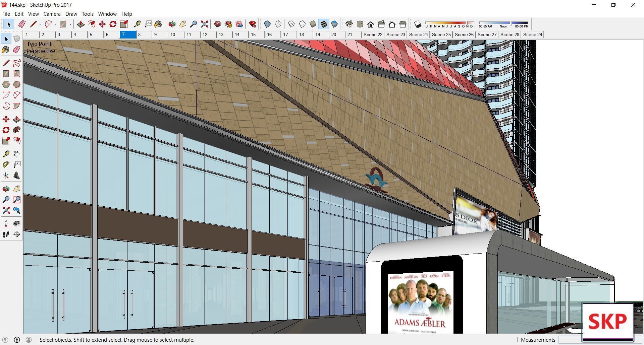The width and height of the screenshot is (644, 345).
Task: Pick the Rotated Rectangle tool in left panel
Action: coord(17,74)
